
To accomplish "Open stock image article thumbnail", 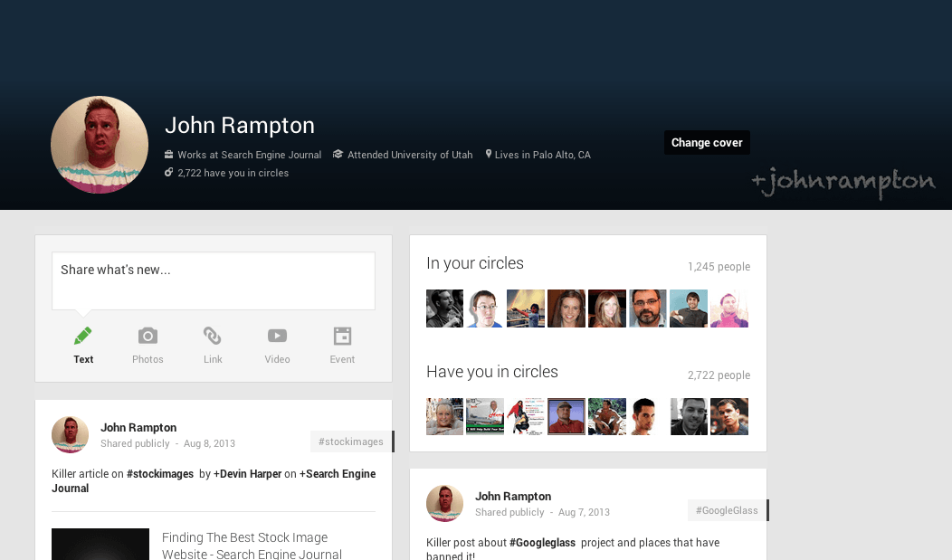I will (x=100, y=545).
